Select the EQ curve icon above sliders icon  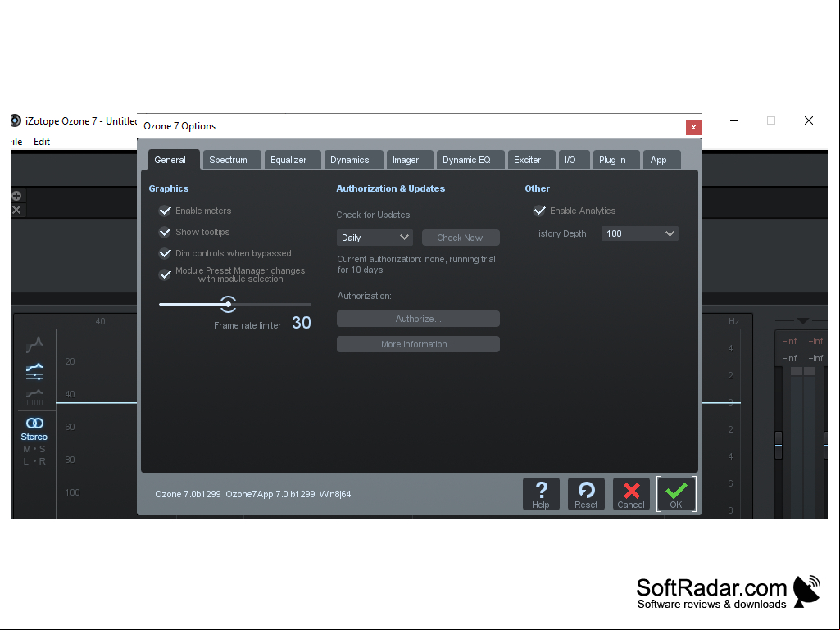[34, 344]
